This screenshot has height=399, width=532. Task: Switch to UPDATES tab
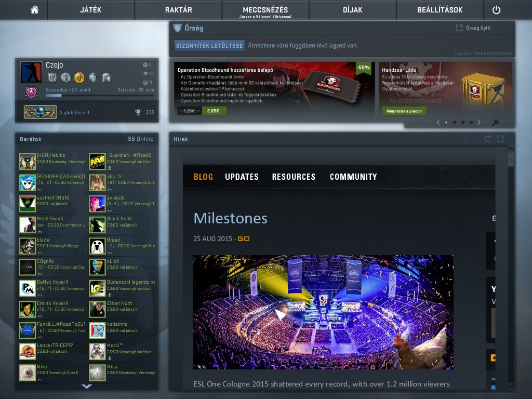(242, 177)
